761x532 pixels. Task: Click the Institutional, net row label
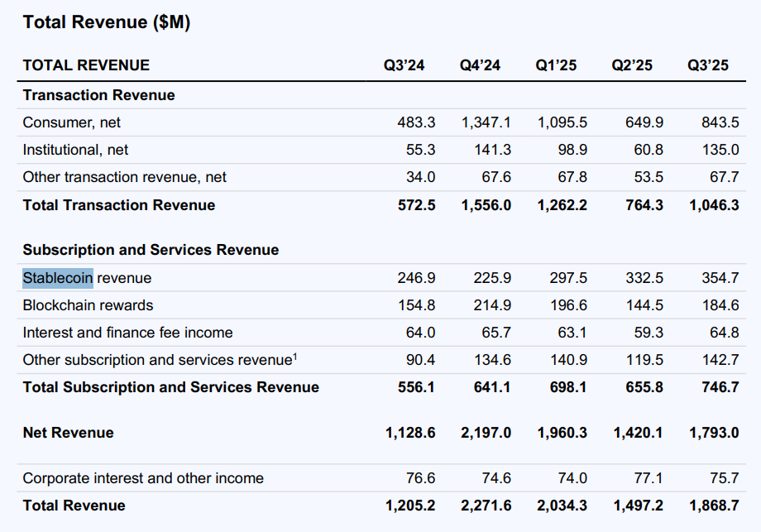75,150
